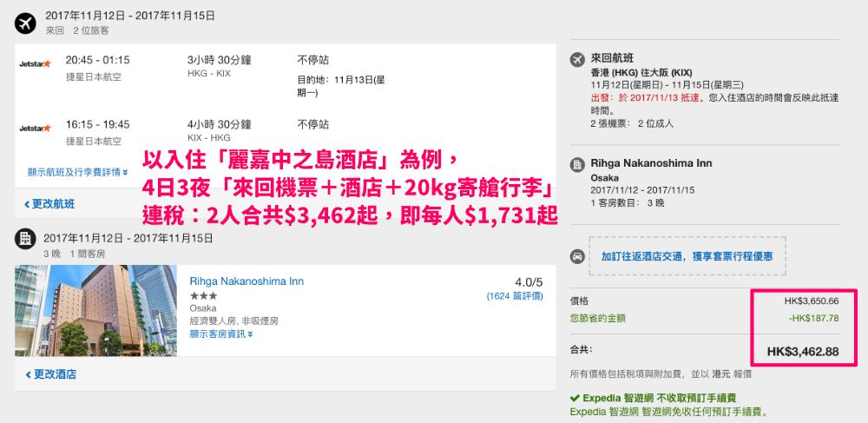Click 1 客房數目： 3 晚 text

point(628,202)
